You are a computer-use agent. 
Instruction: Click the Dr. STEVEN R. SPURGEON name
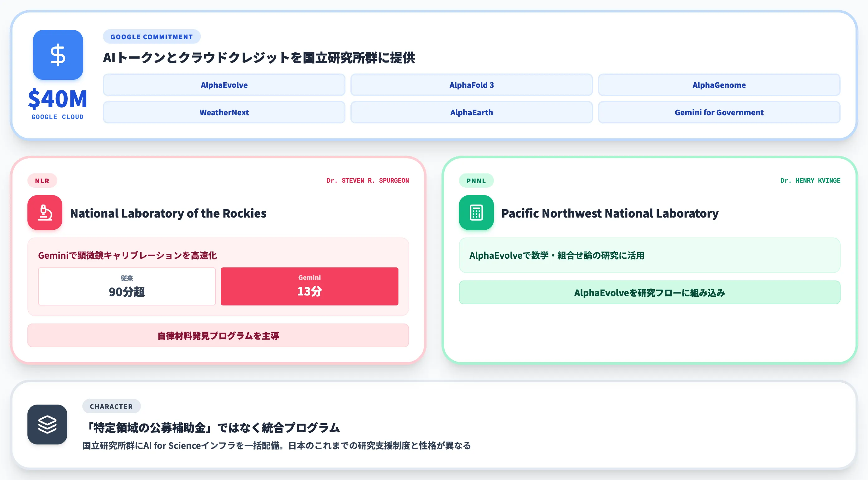point(368,180)
